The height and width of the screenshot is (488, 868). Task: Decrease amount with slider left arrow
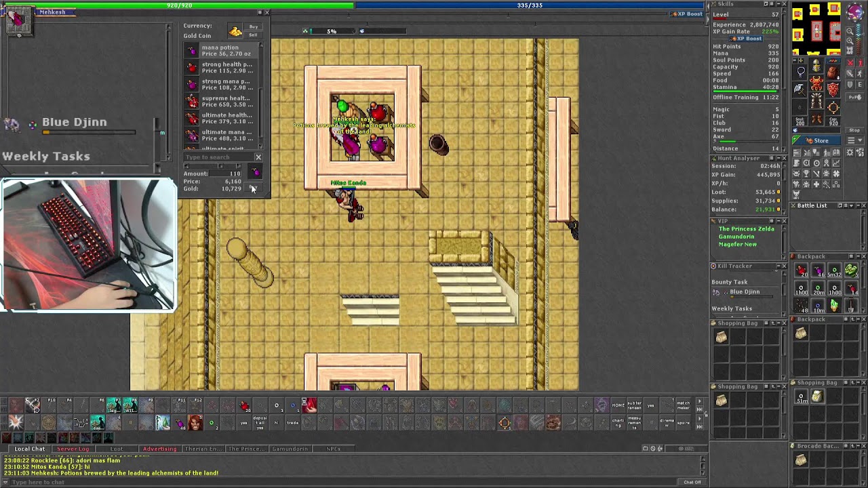pos(186,166)
